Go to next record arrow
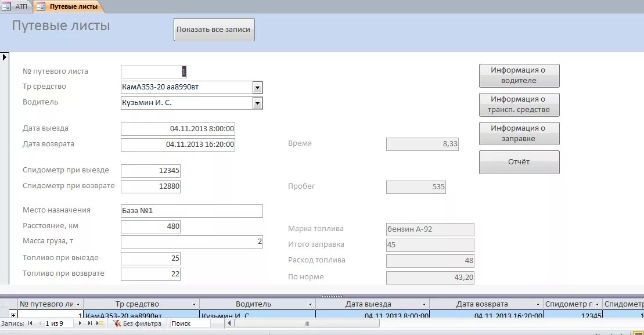This screenshot has height=335, width=644. coord(80,323)
